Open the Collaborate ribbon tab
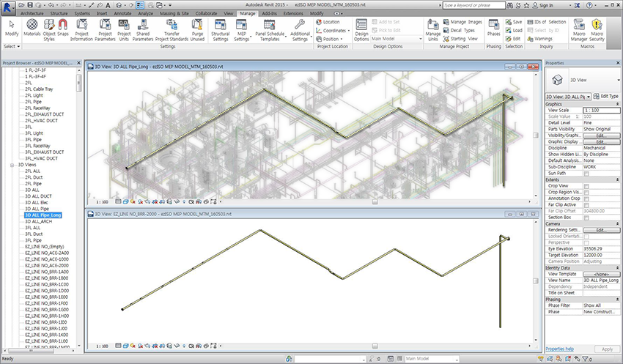This screenshot has width=623, height=364. [x=206, y=13]
